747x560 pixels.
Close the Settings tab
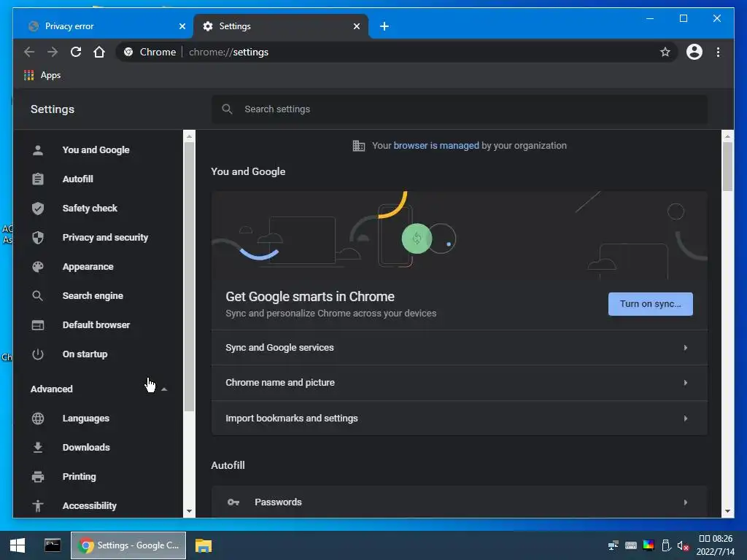click(x=357, y=26)
